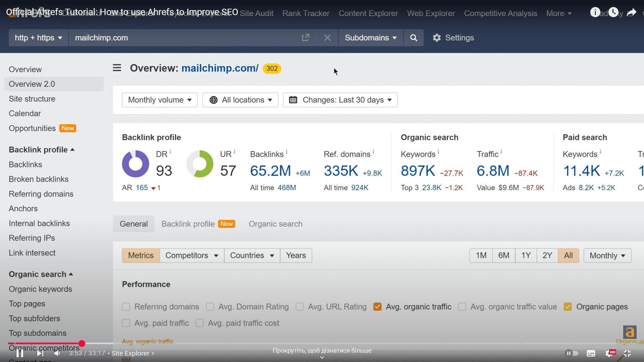644x362 pixels.
Task: Select Years tab button
Action: [296, 255]
